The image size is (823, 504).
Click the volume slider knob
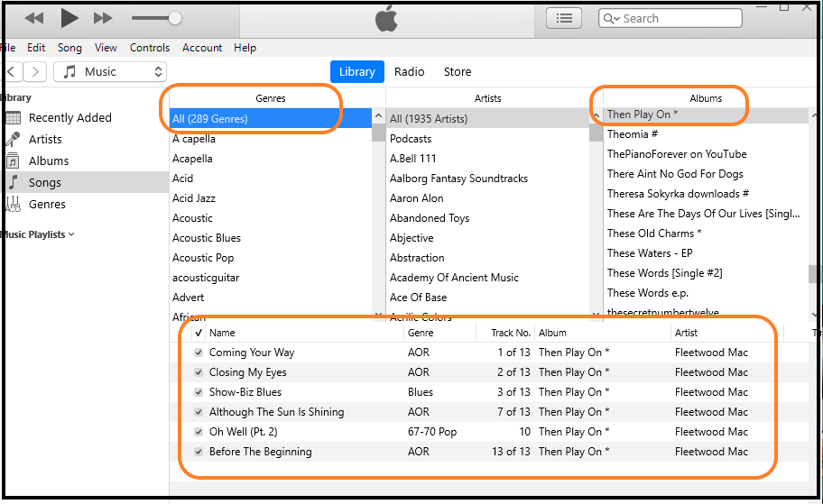pyautogui.click(x=175, y=18)
